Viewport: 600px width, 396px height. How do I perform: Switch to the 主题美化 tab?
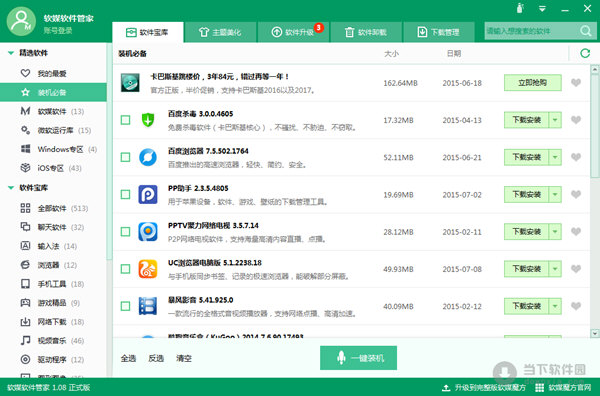tap(220, 32)
